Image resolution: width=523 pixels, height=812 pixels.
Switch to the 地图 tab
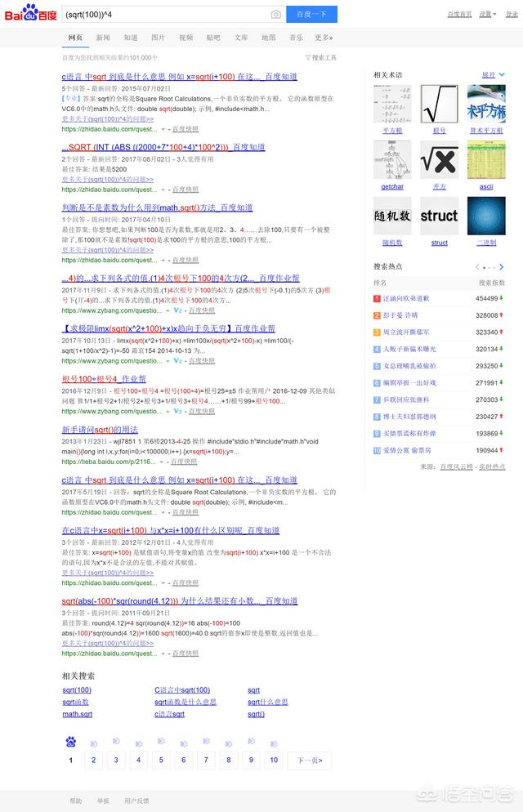pos(268,38)
